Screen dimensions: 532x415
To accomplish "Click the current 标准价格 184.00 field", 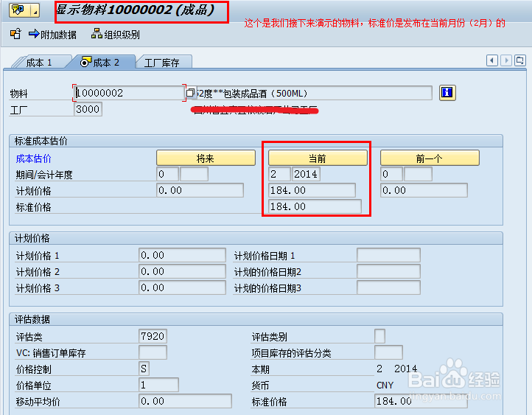I will [315, 206].
